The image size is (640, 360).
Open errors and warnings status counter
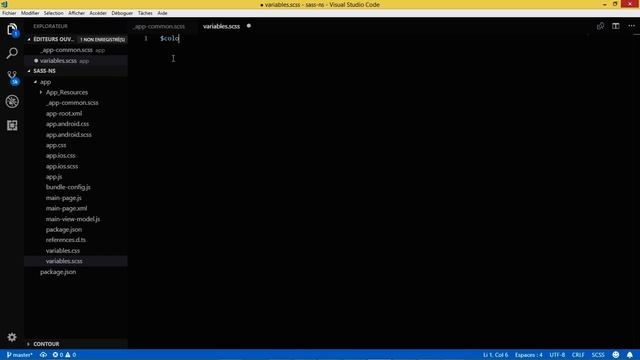(64, 355)
